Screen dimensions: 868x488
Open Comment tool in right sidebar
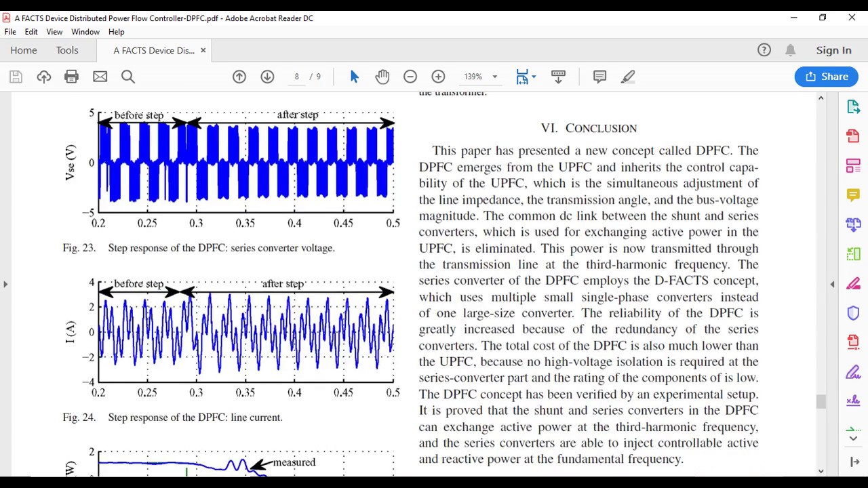click(853, 195)
